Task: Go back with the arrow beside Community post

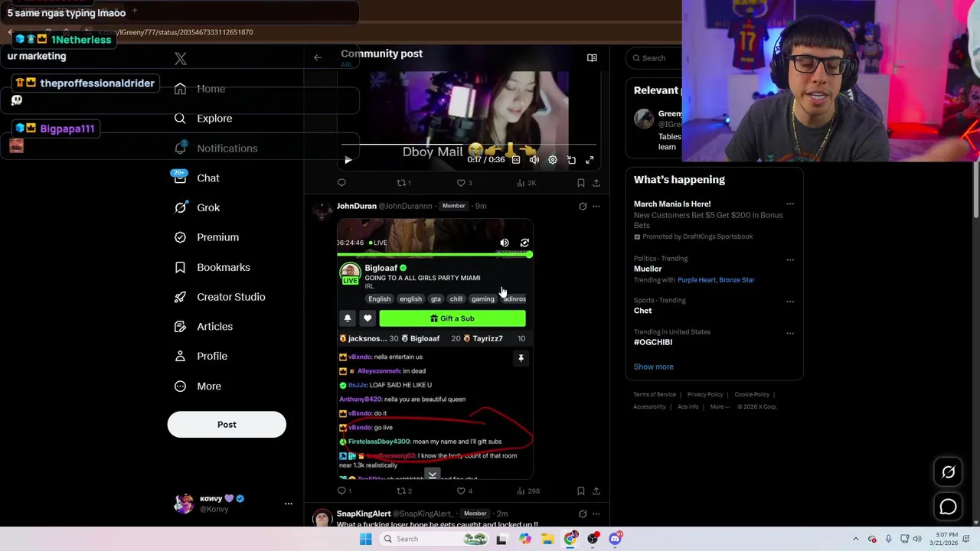Action: click(317, 57)
